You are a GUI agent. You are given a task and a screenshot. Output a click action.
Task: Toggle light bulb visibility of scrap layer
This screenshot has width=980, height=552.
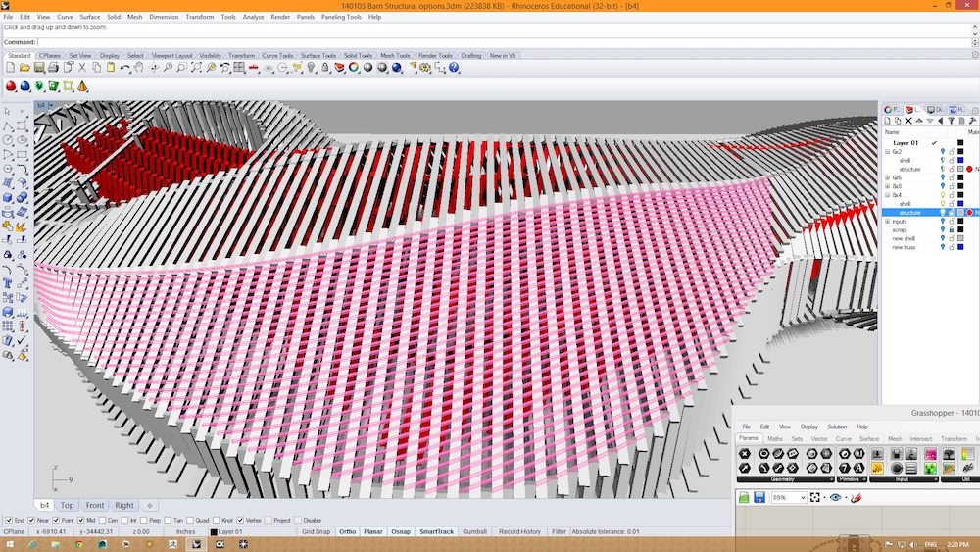pos(943,229)
